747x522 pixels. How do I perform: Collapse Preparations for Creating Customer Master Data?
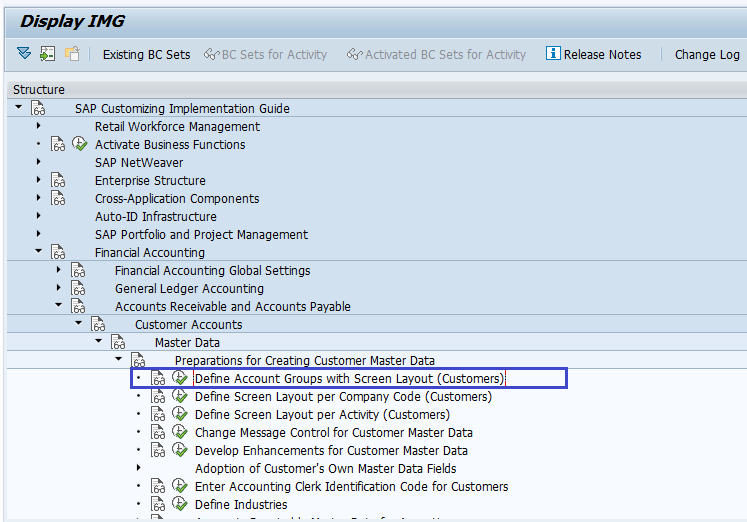point(119,359)
